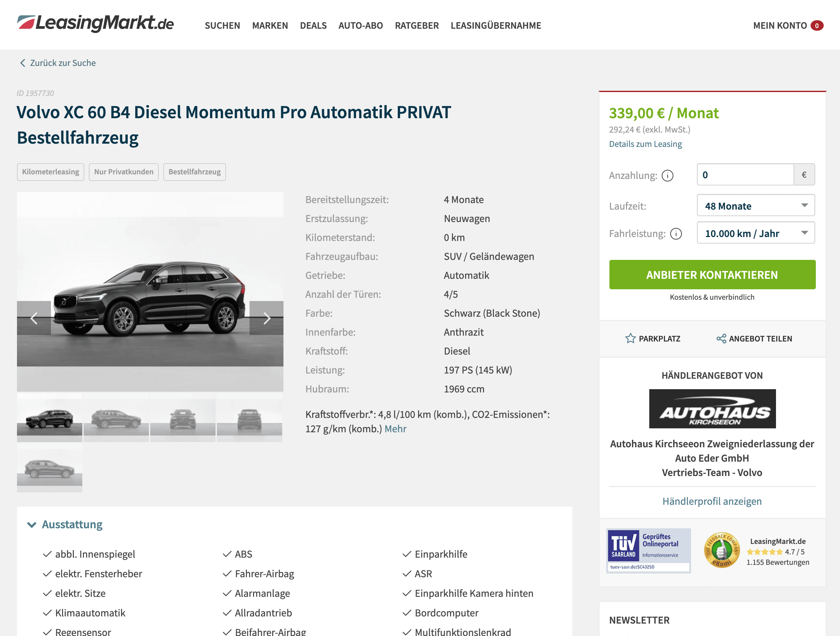Show previous car image arrow
Screen dimensions: 840x636
pyautogui.click(x=34, y=318)
